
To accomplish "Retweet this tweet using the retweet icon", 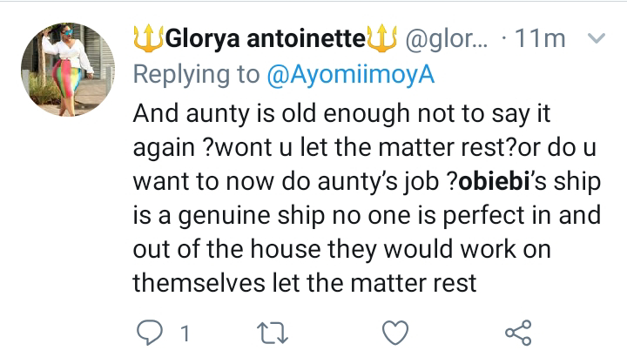I will (x=275, y=332).
